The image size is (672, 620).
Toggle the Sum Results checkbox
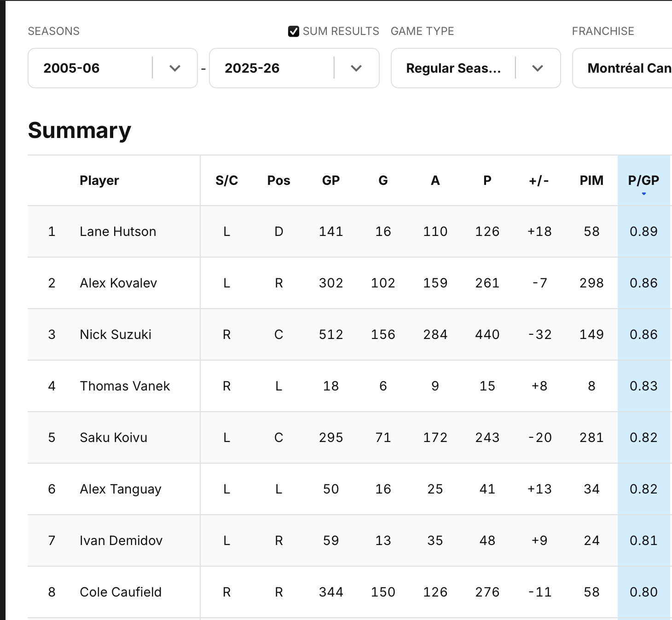coord(294,31)
